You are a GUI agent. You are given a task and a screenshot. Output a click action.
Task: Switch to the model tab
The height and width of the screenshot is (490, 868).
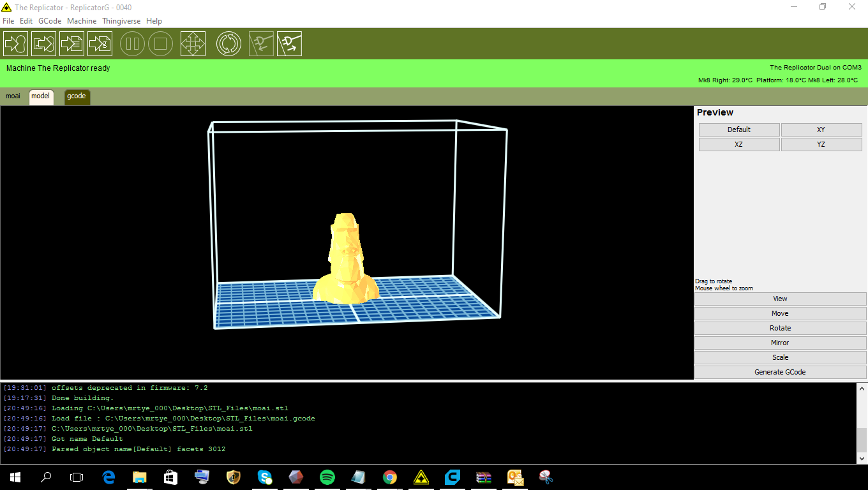[41, 96]
